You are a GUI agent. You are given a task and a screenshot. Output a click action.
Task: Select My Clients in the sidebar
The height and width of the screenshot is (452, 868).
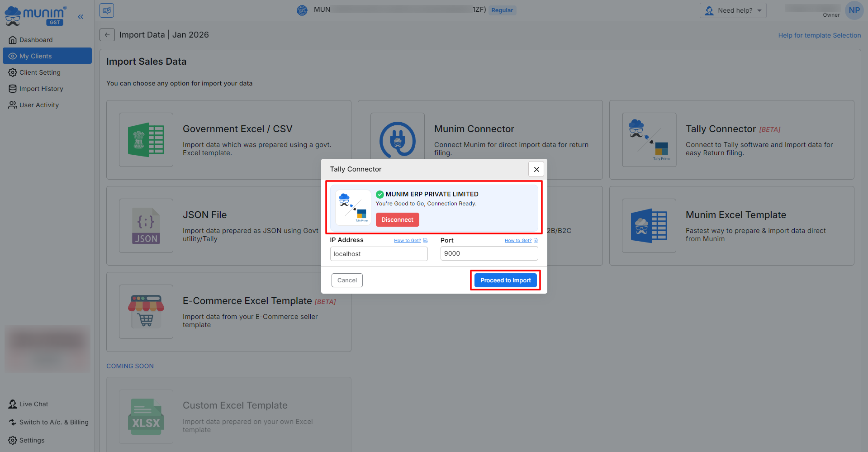(35, 56)
